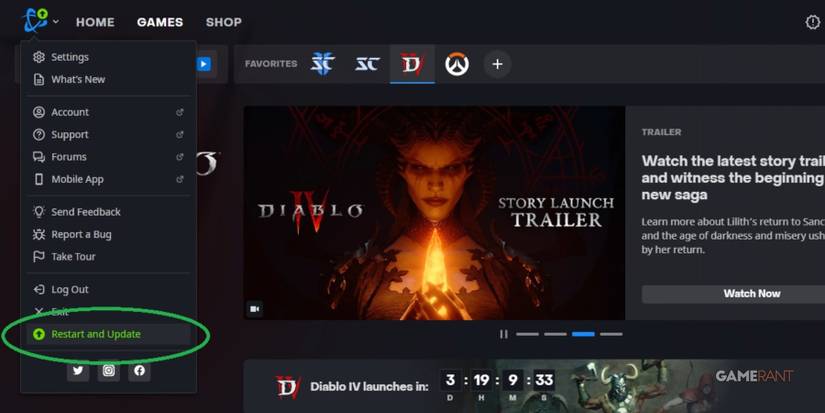The width and height of the screenshot is (825, 413).
Task: Click the external link icon beside Support
Action: (x=179, y=135)
